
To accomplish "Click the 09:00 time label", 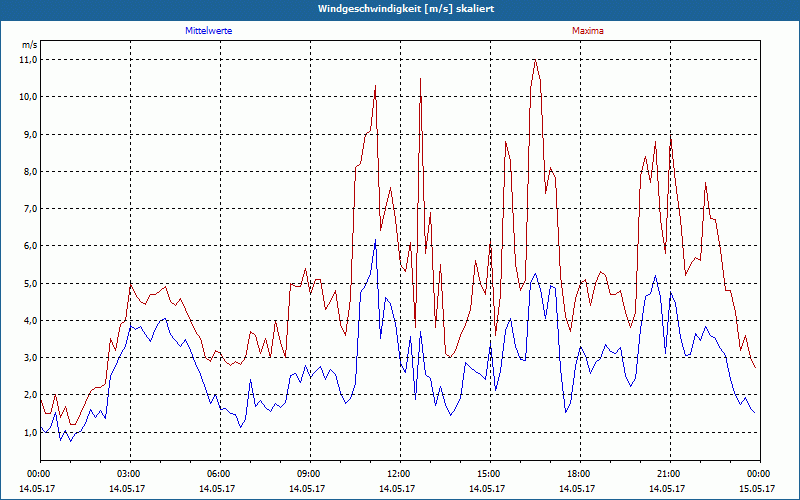I will point(310,474).
